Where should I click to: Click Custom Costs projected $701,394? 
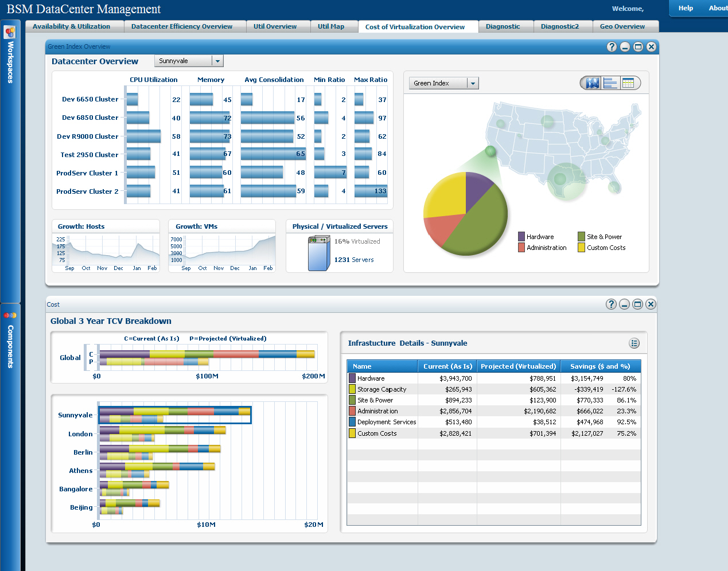pos(543,433)
